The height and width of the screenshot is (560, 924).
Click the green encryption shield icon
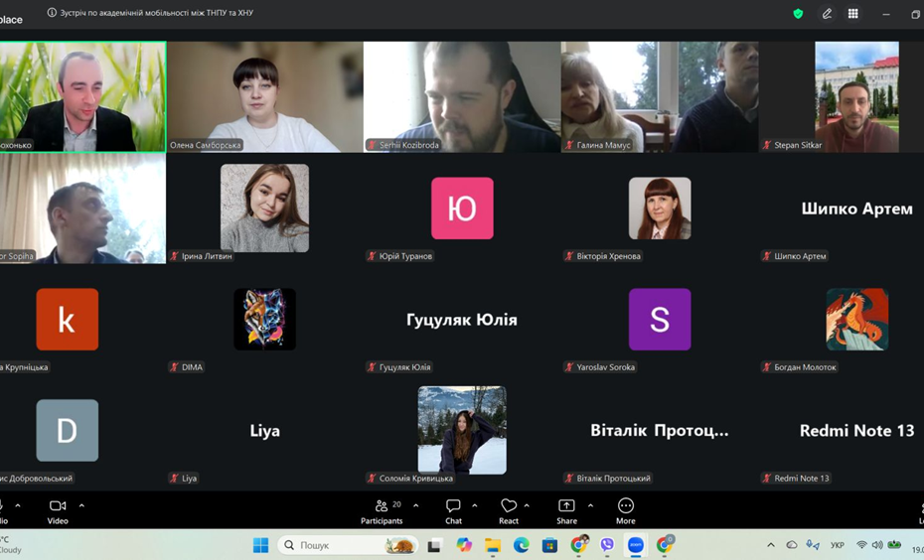click(x=798, y=14)
